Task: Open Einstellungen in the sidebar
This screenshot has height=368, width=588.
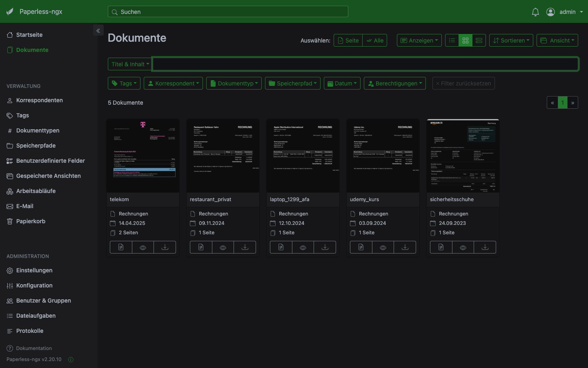Action: click(34, 270)
